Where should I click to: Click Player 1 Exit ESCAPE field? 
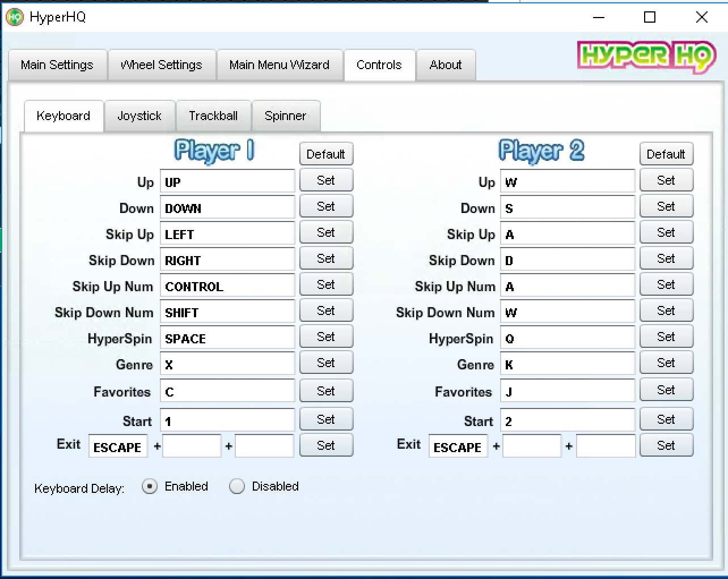[x=118, y=446]
